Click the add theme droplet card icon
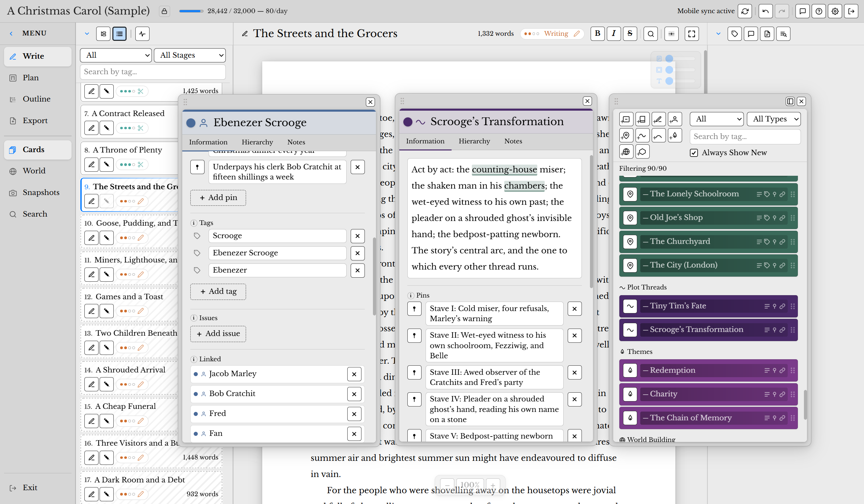Viewport: 864px width, 504px height. pos(674,135)
